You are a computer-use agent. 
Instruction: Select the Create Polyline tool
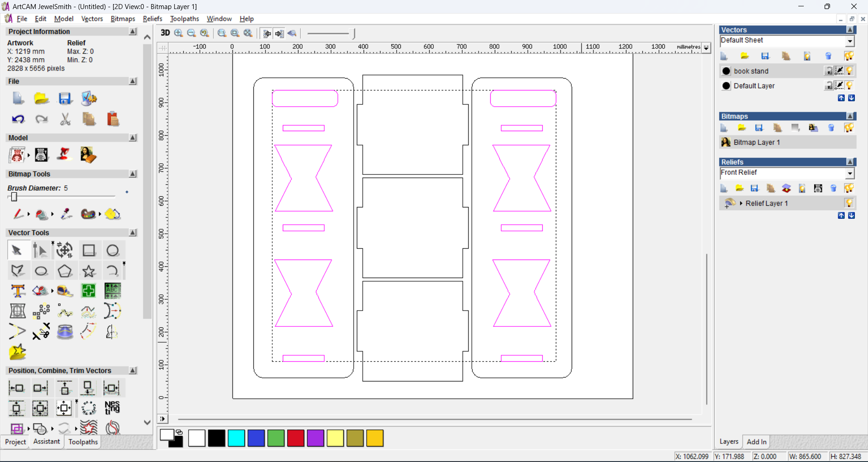point(18,271)
